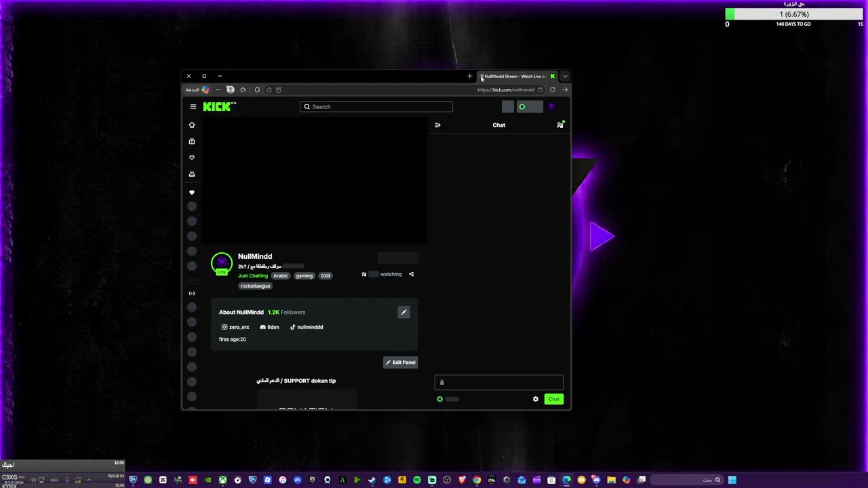Reload the page from the address bar
868x488 pixels.
553,89
